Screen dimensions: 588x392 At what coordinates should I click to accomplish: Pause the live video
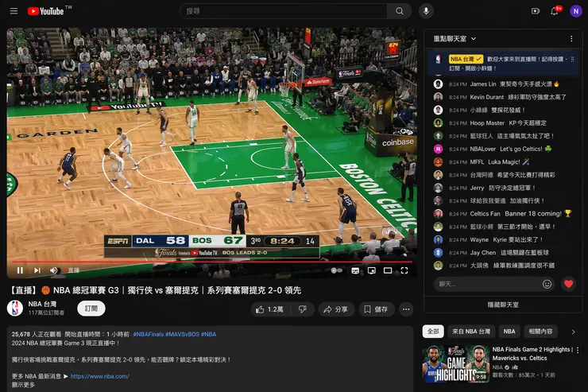pyautogui.click(x=20, y=270)
